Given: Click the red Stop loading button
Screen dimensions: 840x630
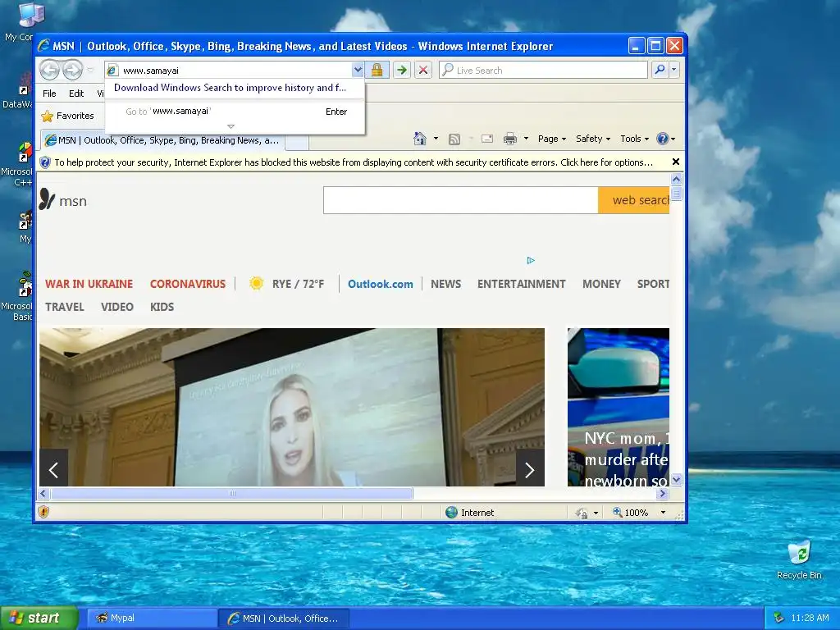Looking at the screenshot, I should click(x=423, y=71).
